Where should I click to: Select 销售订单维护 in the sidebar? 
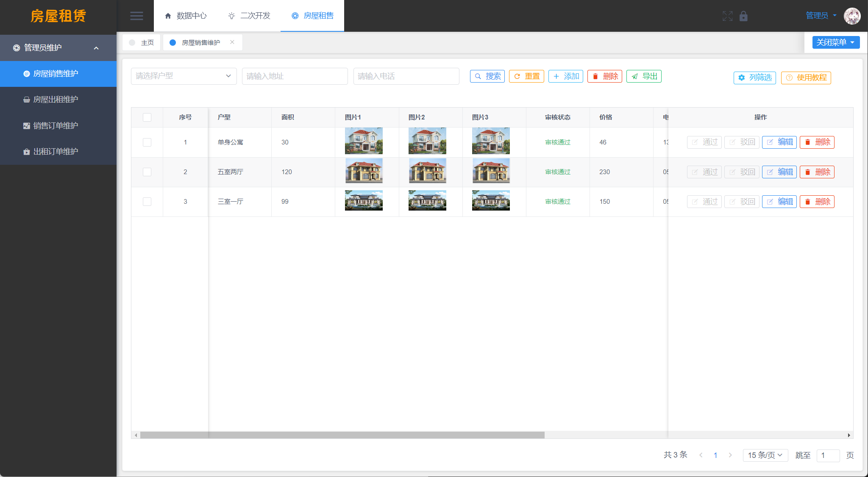click(56, 125)
